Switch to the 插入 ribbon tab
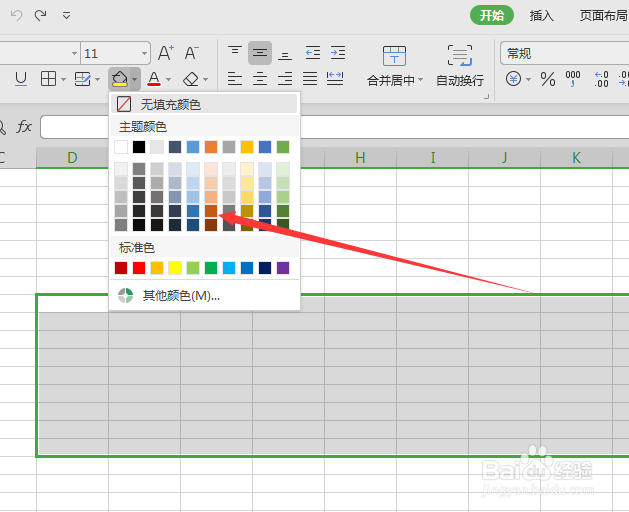629x512 pixels. pyautogui.click(x=541, y=16)
